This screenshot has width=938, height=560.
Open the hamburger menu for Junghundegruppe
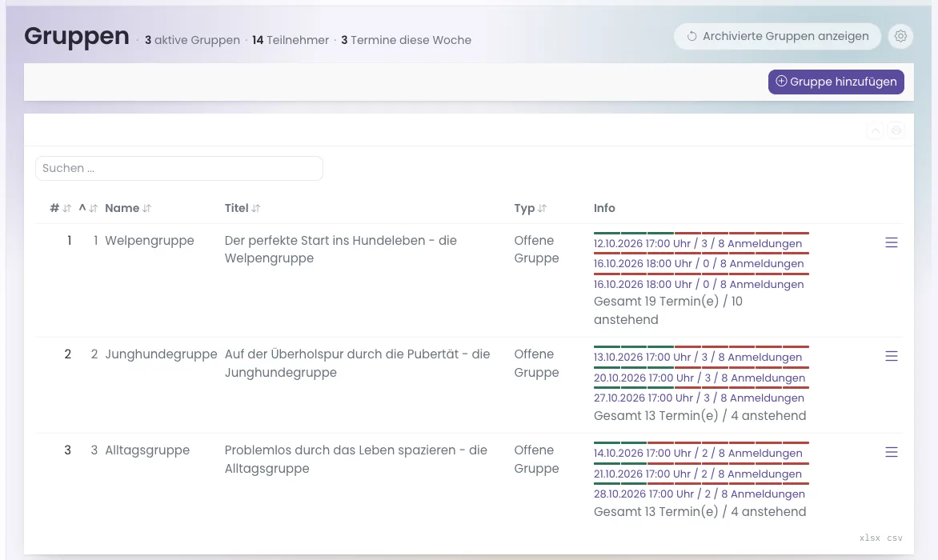pos(892,356)
